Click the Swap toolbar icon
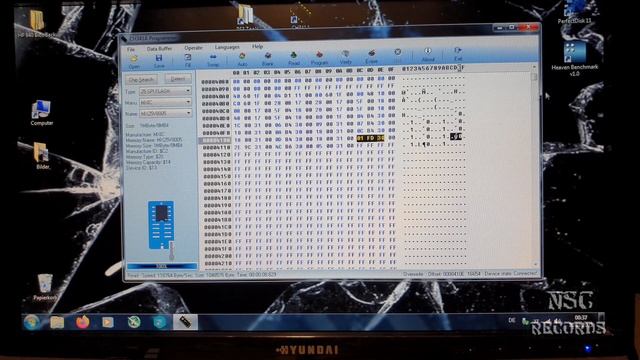The height and width of the screenshot is (360, 640). coord(213,60)
